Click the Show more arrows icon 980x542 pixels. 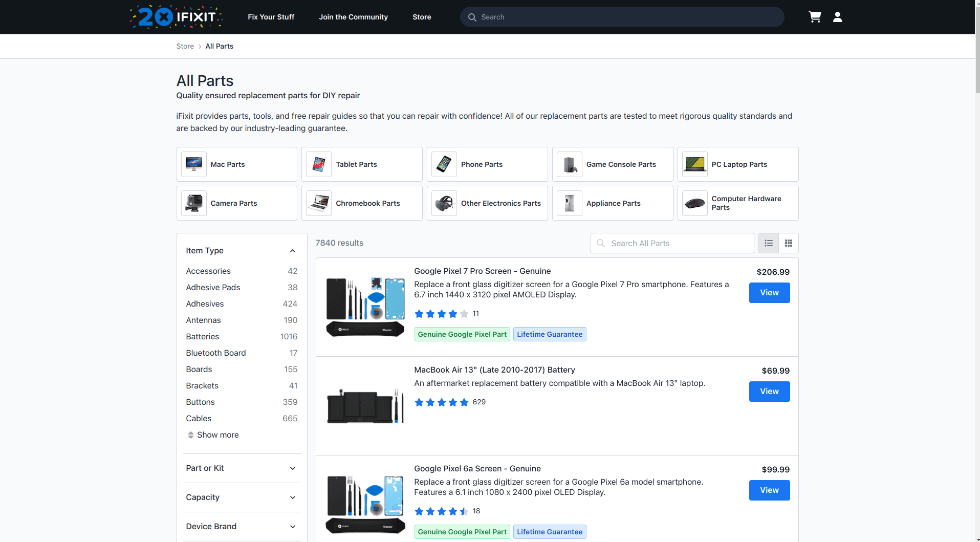[190, 435]
